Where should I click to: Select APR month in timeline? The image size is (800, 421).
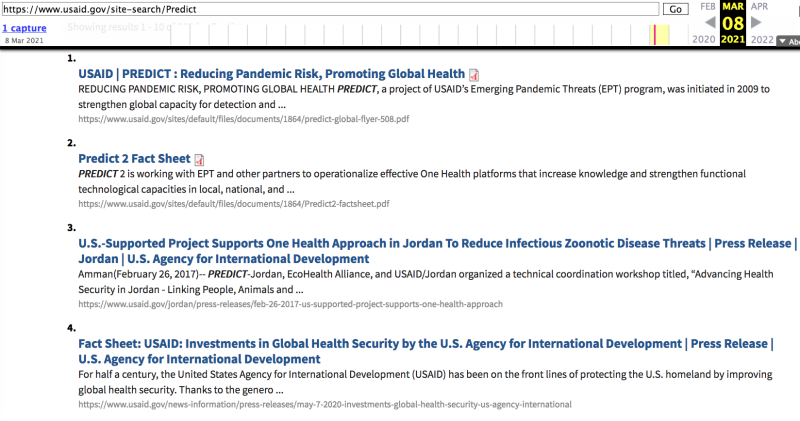pos(759,7)
